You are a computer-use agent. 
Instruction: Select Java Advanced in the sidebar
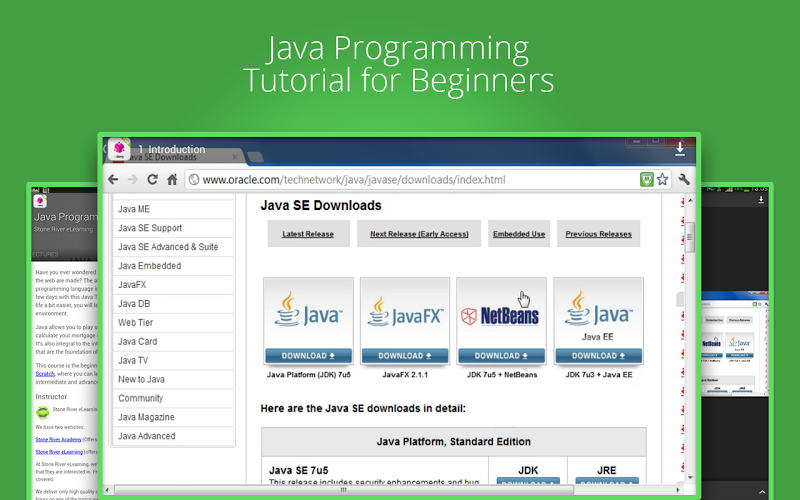[x=173, y=436]
